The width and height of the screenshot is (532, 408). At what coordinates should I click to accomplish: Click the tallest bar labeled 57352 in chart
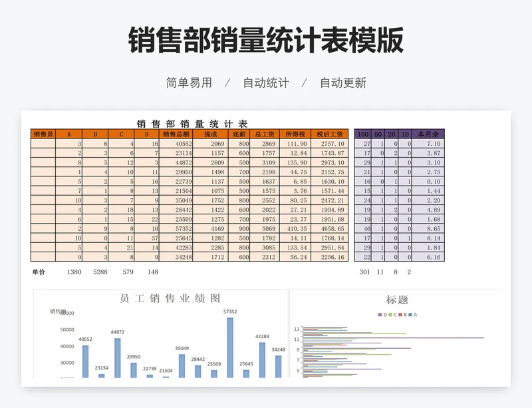230,347
